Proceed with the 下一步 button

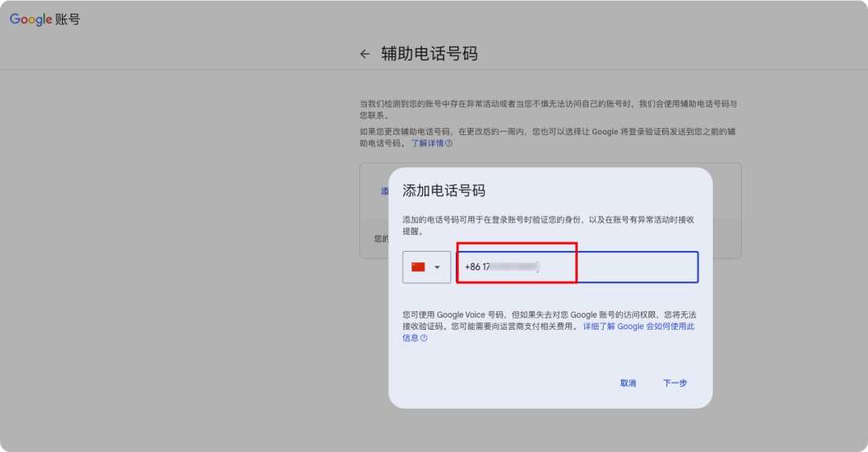(675, 384)
